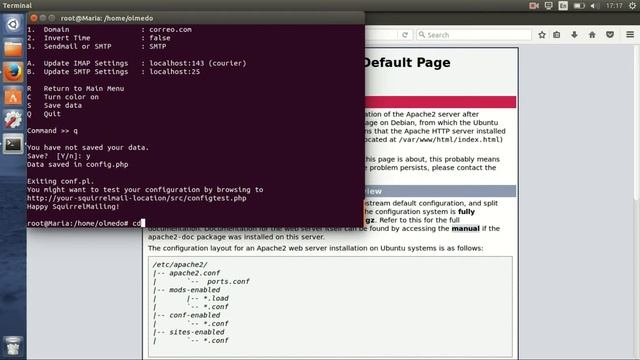Click the 'Happy SquirrelMailing!' line

[73, 207]
